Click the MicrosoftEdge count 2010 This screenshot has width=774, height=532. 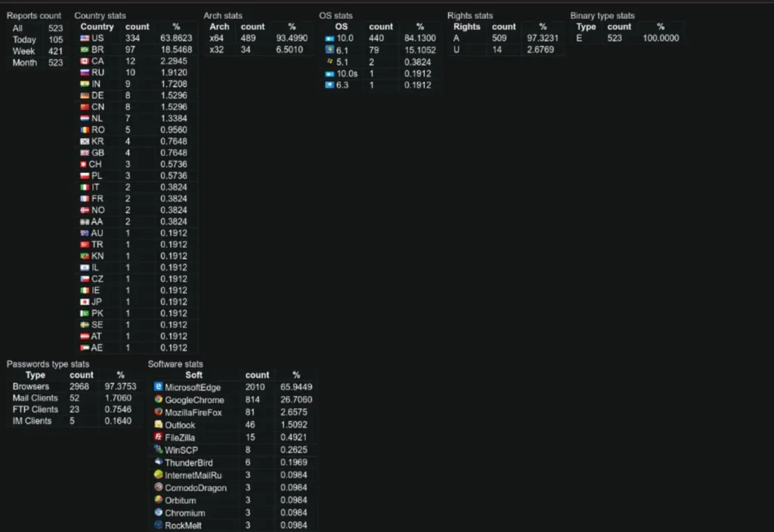(x=255, y=387)
